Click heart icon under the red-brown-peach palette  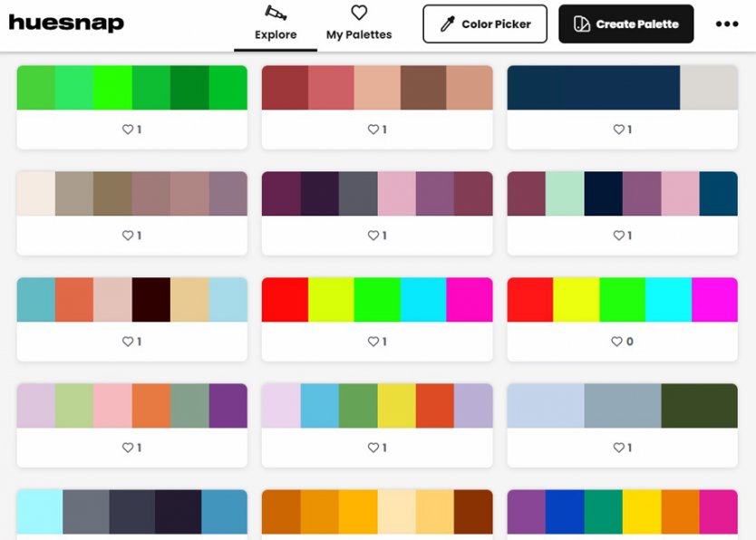click(373, 130)
